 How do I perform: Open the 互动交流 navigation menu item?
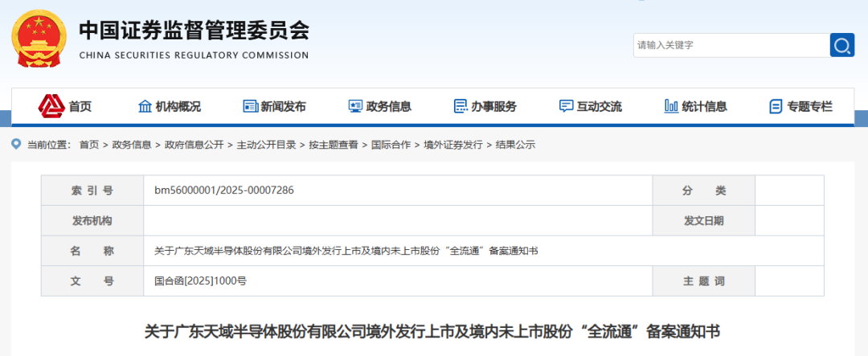tap(599, 107)
